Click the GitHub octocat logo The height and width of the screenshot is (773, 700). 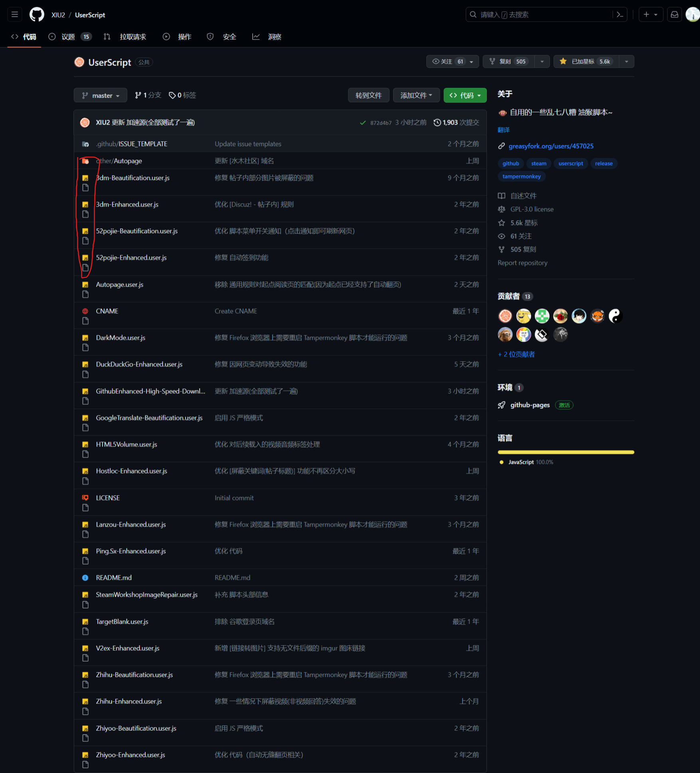tap(36, 14)
